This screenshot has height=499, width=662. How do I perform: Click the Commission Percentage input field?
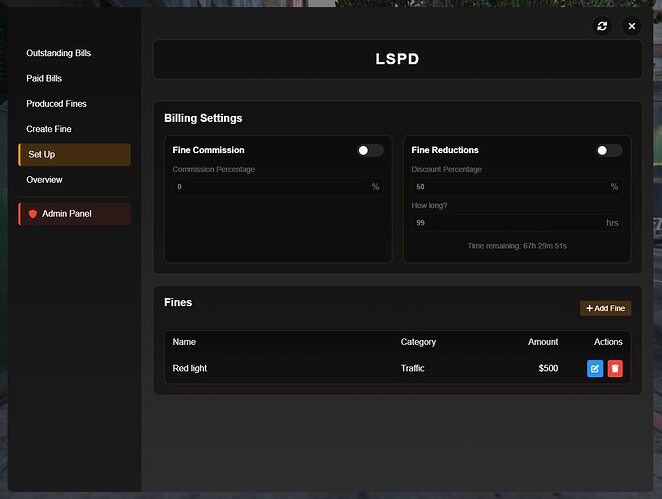pyautogui.click(x=278, y=187)
